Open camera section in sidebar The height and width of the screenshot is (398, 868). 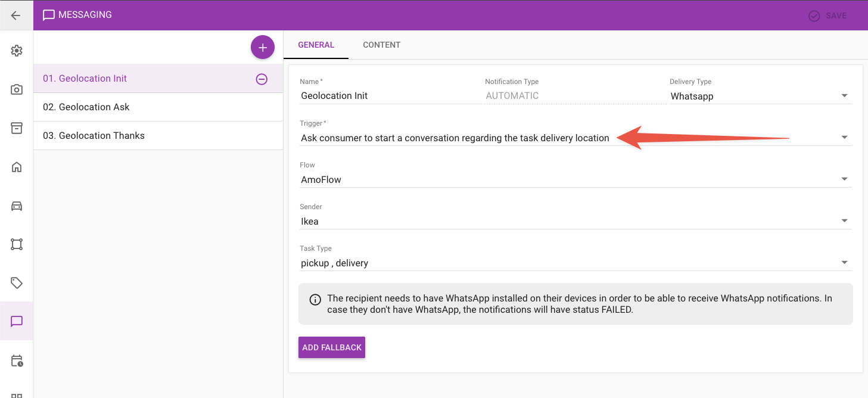[x=17, y=89]
